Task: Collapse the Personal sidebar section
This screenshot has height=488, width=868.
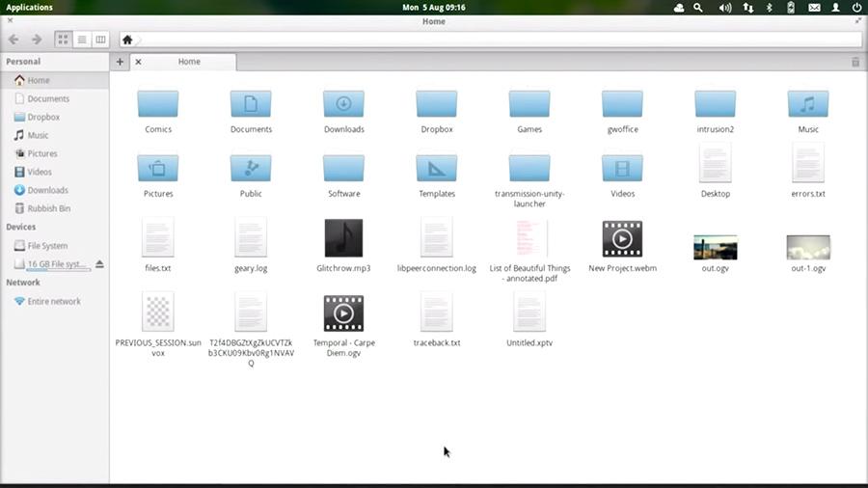Action: [x=24, y=62]
